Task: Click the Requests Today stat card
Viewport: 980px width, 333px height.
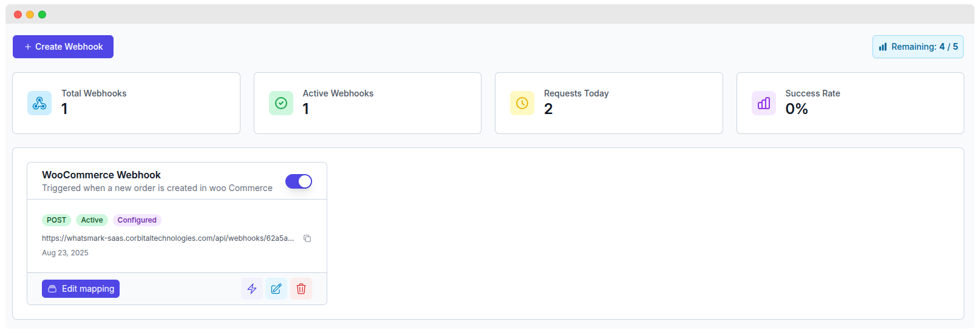Action: click(x=609, y=103)
